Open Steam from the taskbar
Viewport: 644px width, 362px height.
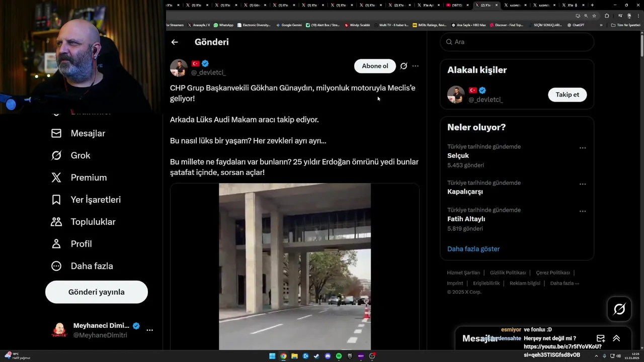coord(316,356)
